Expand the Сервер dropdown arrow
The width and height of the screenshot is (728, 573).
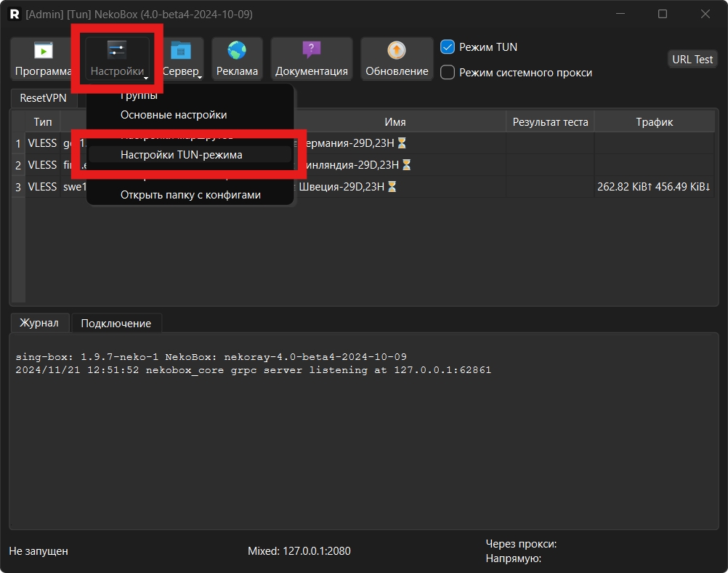[200, 76]
